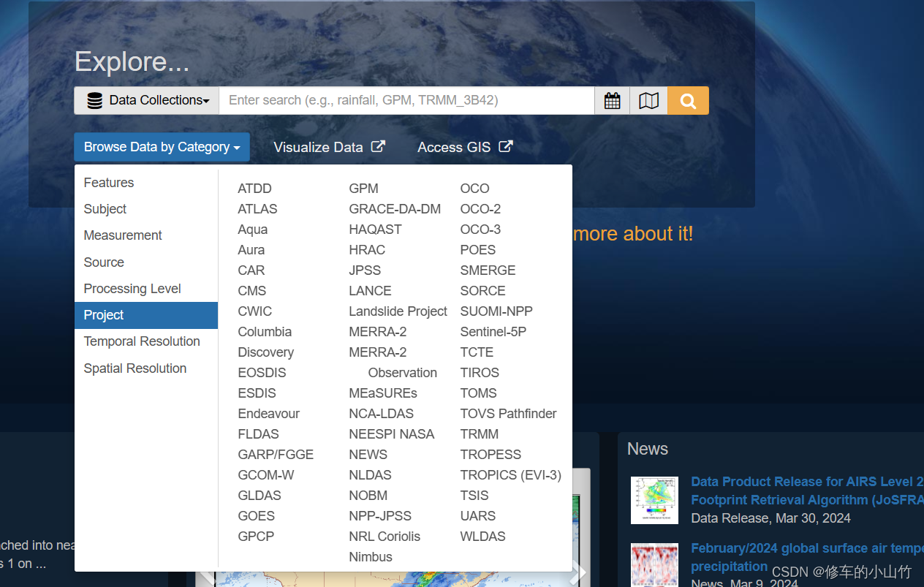Choose the Aqua project
This screenshot has height=587, width=924.
click(253, 230)
